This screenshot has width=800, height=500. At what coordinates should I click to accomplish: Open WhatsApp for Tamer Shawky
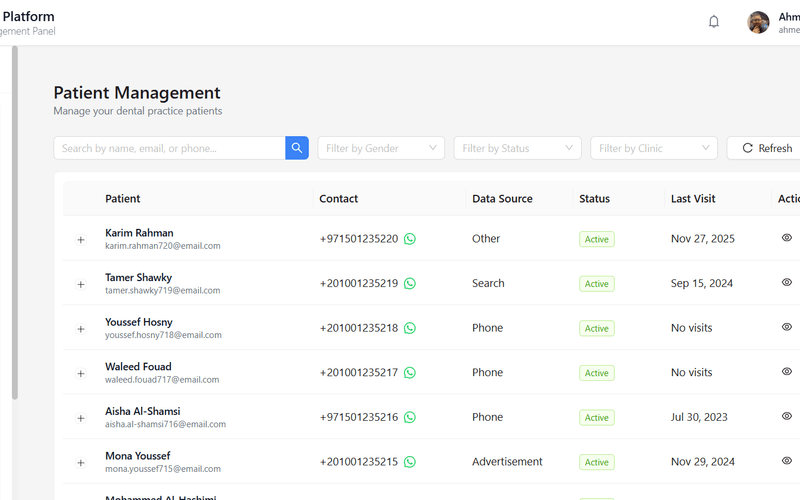410,284
